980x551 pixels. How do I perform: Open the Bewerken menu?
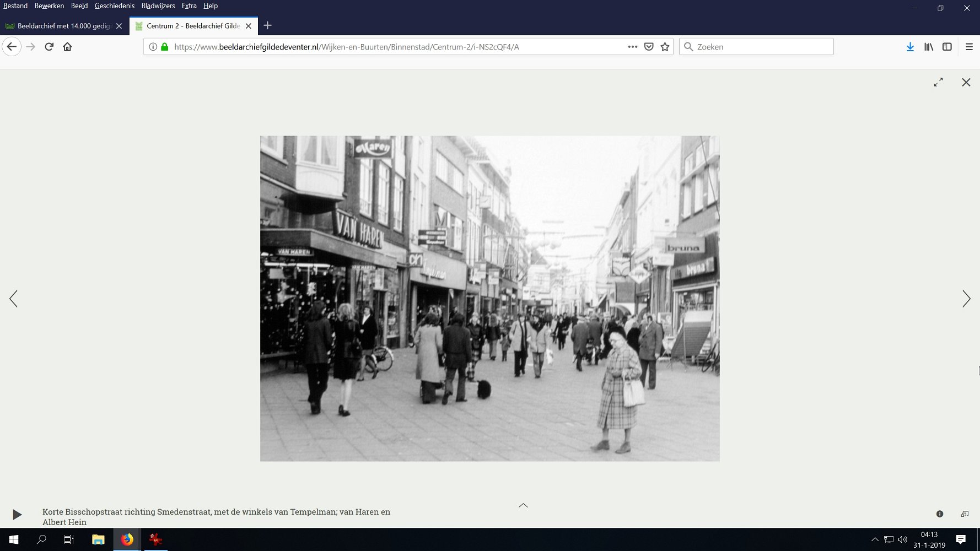coord(49,6)
